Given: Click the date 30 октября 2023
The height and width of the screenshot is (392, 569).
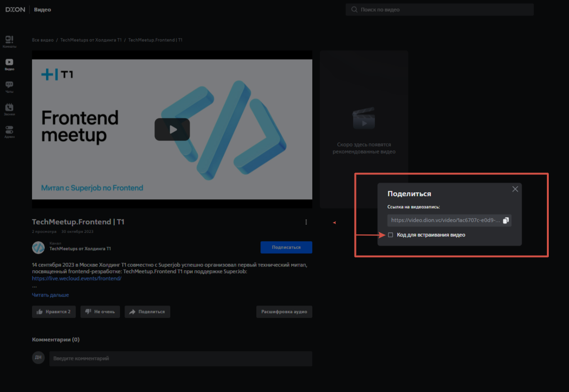Looking at the screenshot, I should tap(78, 232).
